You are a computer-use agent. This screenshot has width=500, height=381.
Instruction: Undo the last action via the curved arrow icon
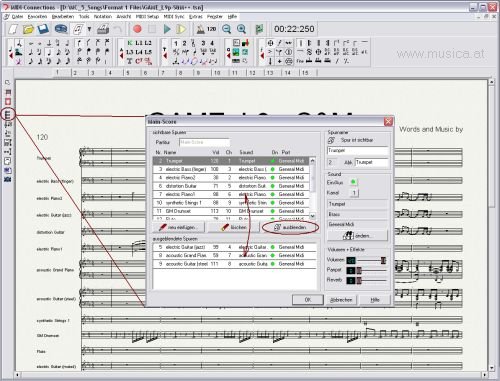pyautogui.click(x=118, y=29)
